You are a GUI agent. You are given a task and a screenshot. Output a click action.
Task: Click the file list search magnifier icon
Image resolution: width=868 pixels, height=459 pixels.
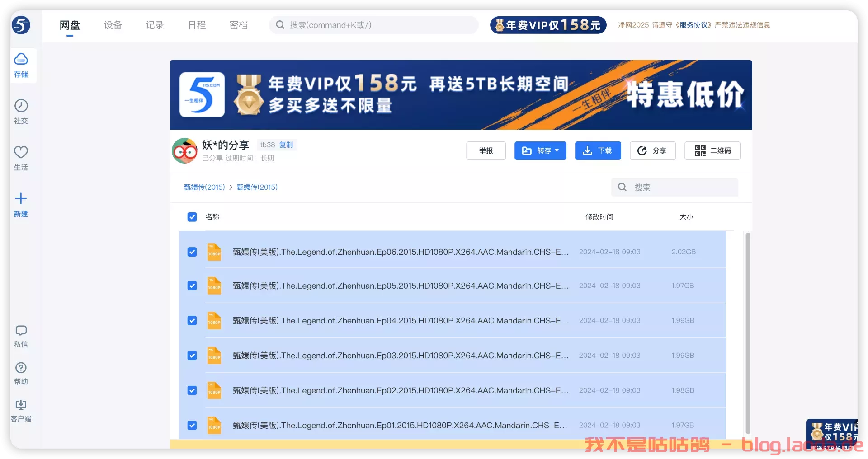coord(622,187)
